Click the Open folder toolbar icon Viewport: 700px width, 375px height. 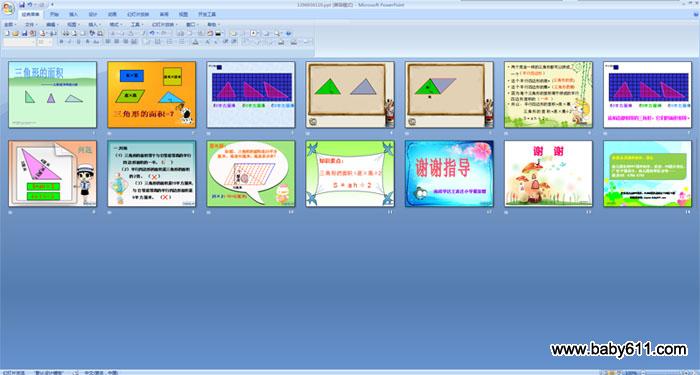coord(15,33)
